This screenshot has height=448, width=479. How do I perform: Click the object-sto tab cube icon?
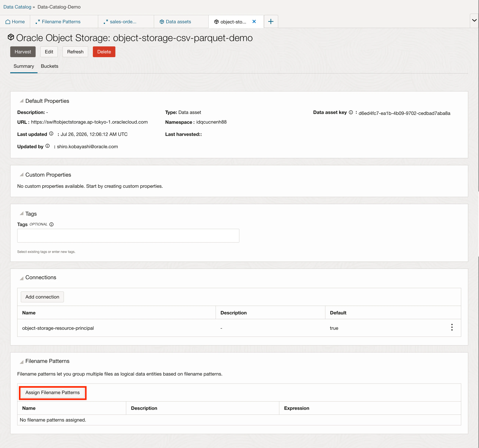click(216, 22)
